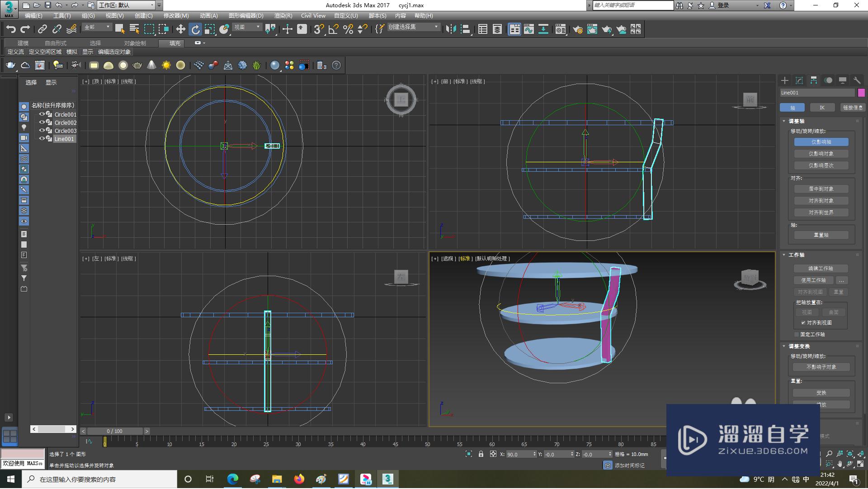This screenshot has height=489, width=868.
Task: Open the Civil View menu
Action: pos(313,16)
